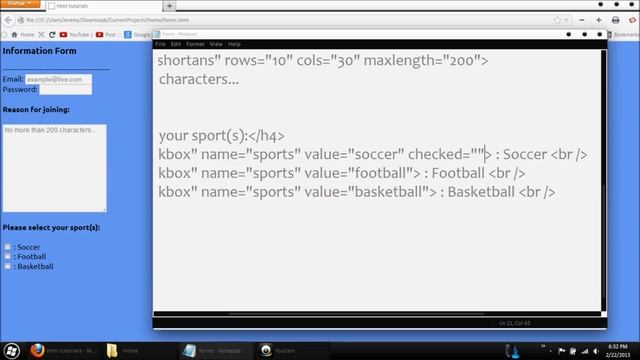
Task: Check the Basketball checkbox
Action: [x=7, y=266]
